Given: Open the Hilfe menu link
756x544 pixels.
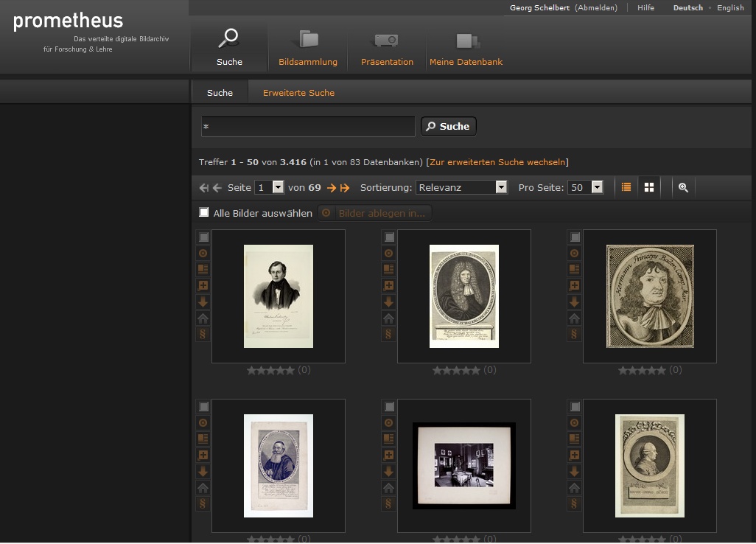Looking at the screenshot, I should point(645,7).
